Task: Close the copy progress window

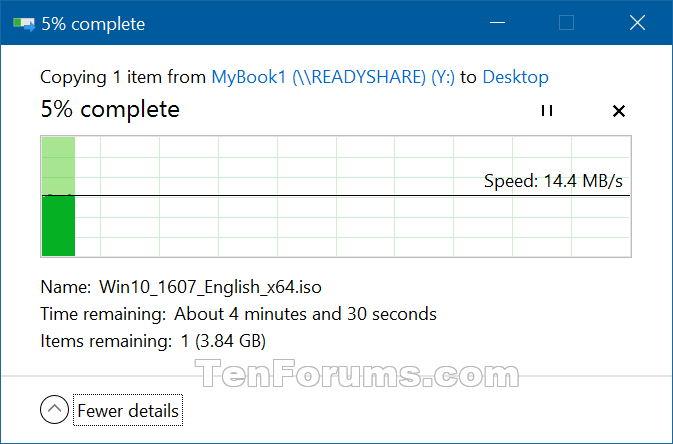Action: point(637,22)
